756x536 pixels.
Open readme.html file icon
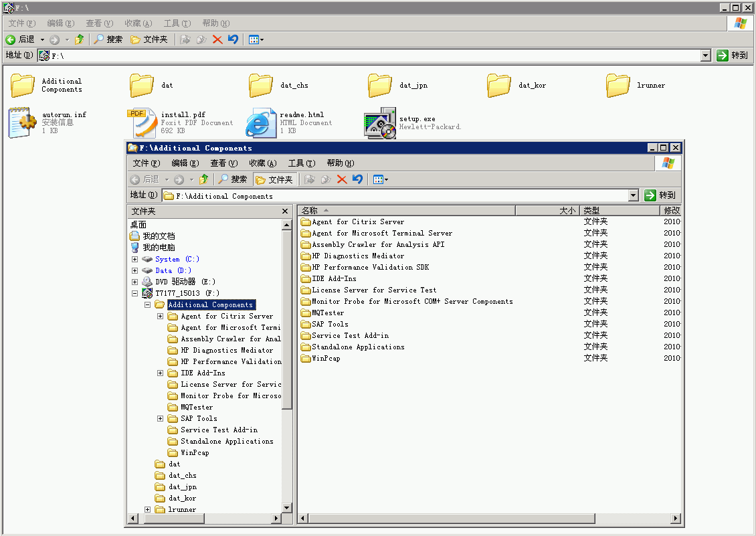coord(261,123)
